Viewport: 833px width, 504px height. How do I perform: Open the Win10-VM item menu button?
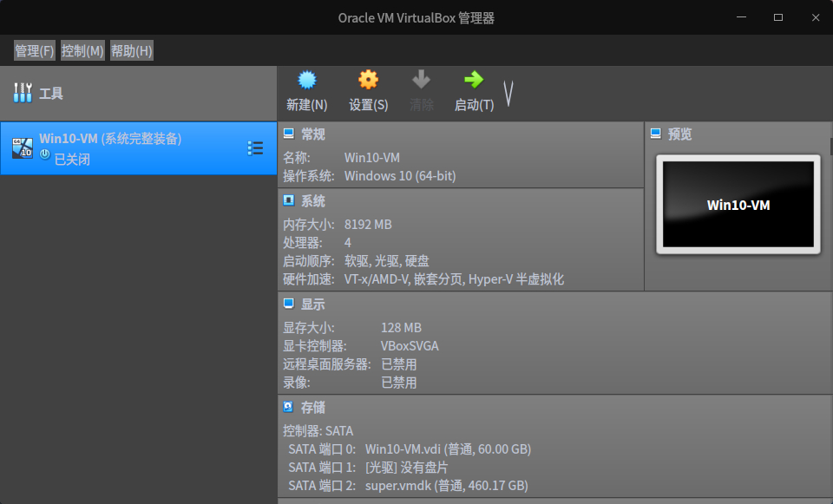pyautogui.click(x=255, y=148)
